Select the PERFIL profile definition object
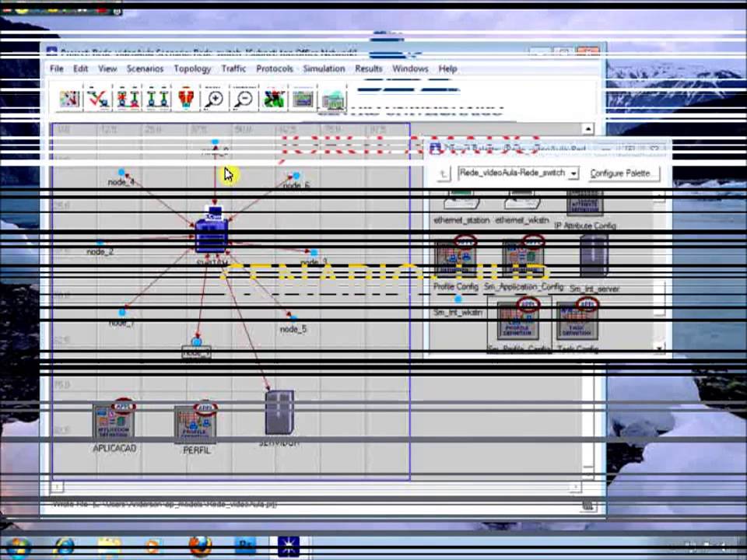Image resolution: width=747 pixels, height=560 pixels. coord(196,427)
